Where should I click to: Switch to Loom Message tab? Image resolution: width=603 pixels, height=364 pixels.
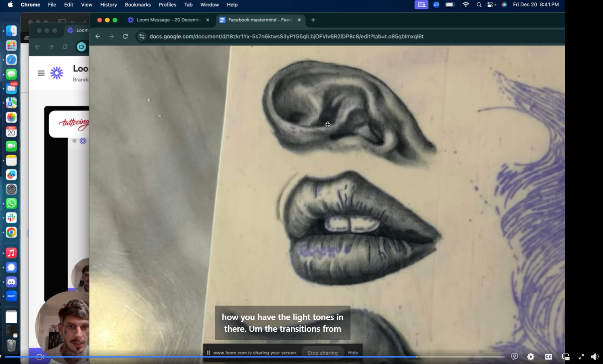coord(169,20)
